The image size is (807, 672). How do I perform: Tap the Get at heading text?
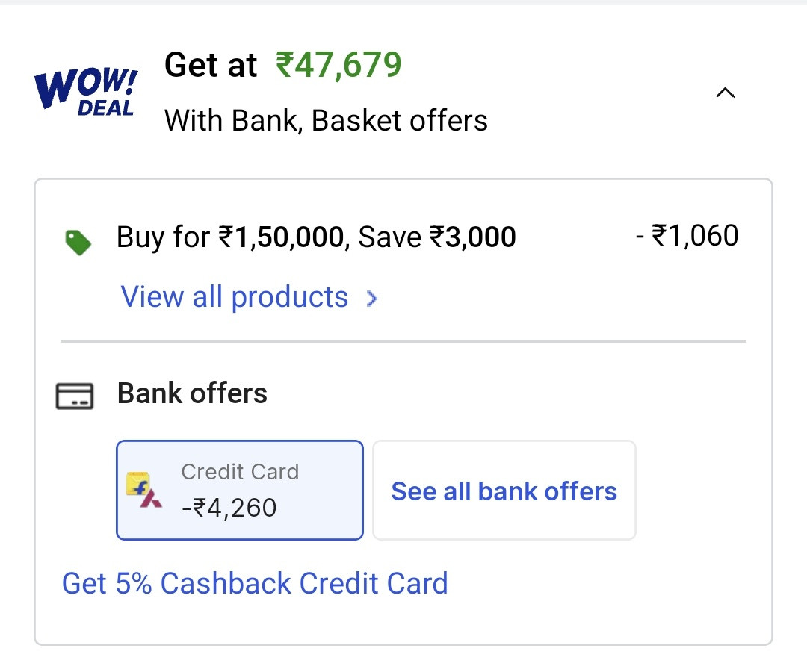point(211,66)
